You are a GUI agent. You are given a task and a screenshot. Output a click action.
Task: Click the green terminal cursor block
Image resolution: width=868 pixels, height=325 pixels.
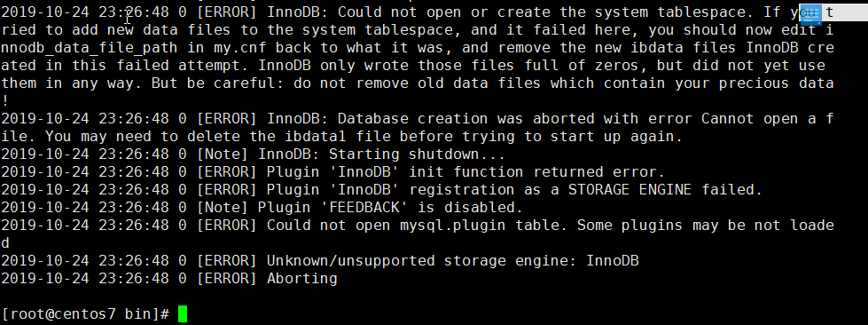tap(183, 314)
